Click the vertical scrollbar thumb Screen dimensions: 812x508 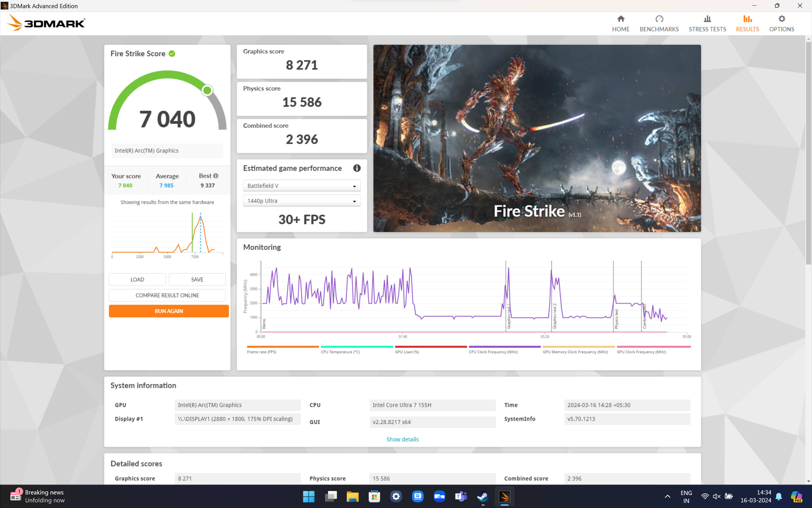tap(809, 153)
